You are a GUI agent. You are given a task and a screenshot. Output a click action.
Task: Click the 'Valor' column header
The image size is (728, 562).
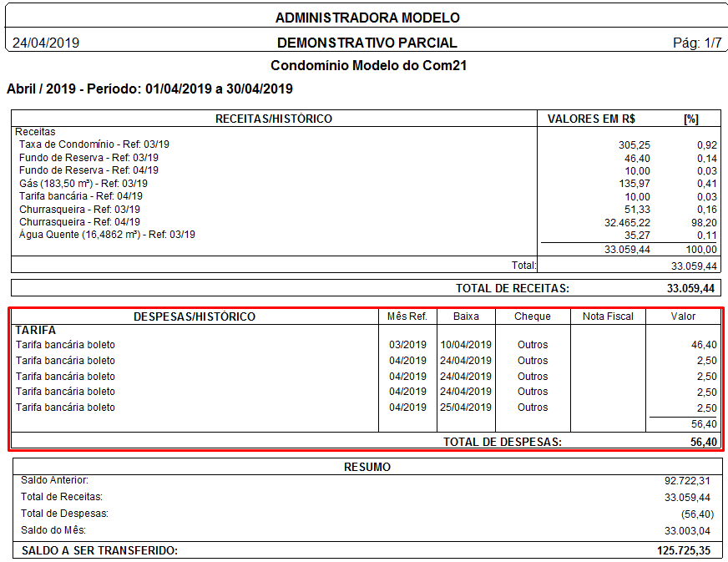(x=683, y=316)
